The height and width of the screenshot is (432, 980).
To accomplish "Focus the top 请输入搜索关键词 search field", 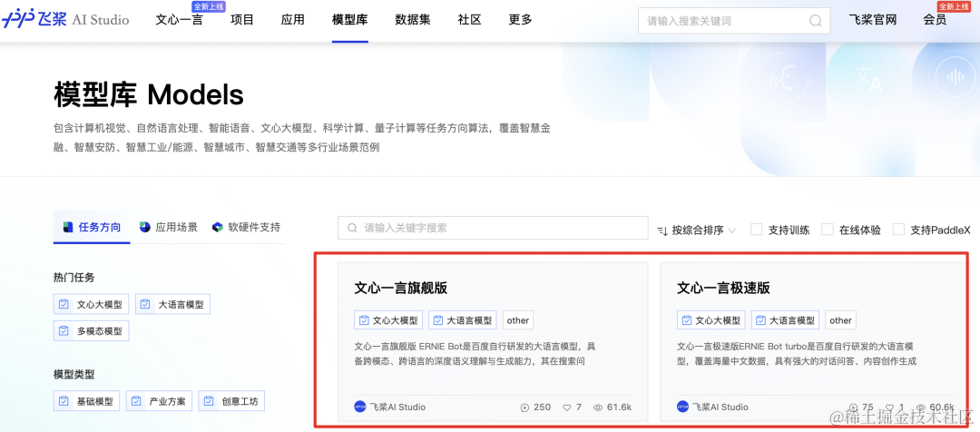I will tap(734, 21).
